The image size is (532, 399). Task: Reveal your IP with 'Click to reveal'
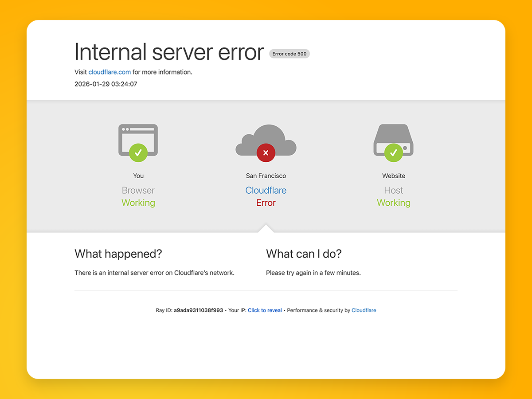(265, 310)
